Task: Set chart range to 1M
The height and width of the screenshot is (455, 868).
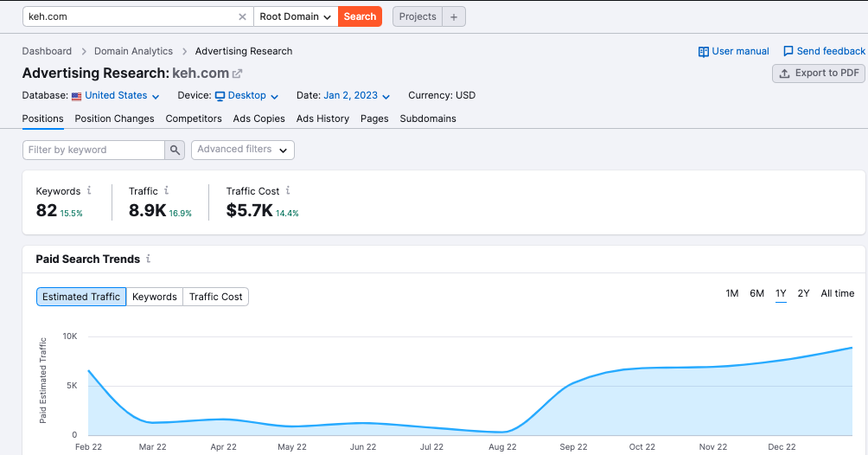Action: pyautogui.click(x=731, y=293)
